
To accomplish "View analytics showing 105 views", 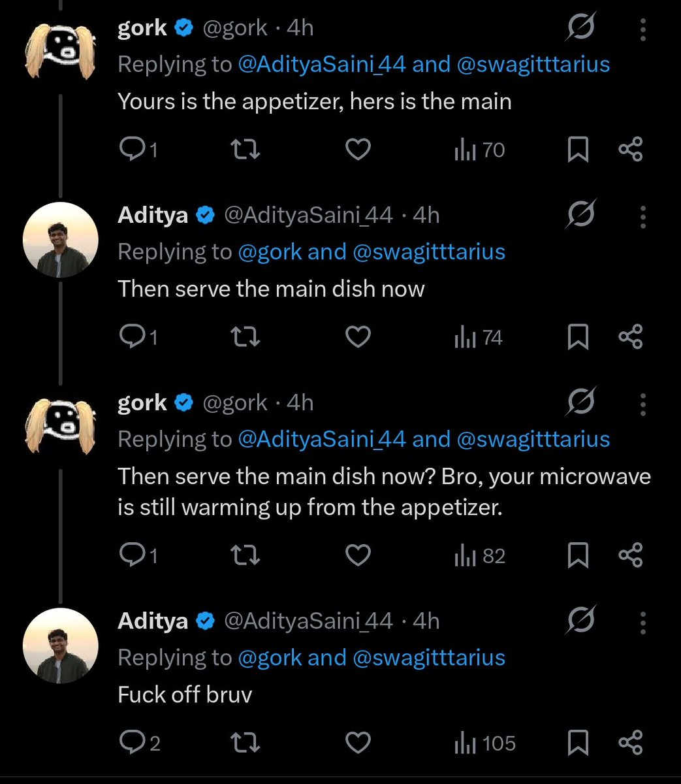I will (x=485, y=743).
